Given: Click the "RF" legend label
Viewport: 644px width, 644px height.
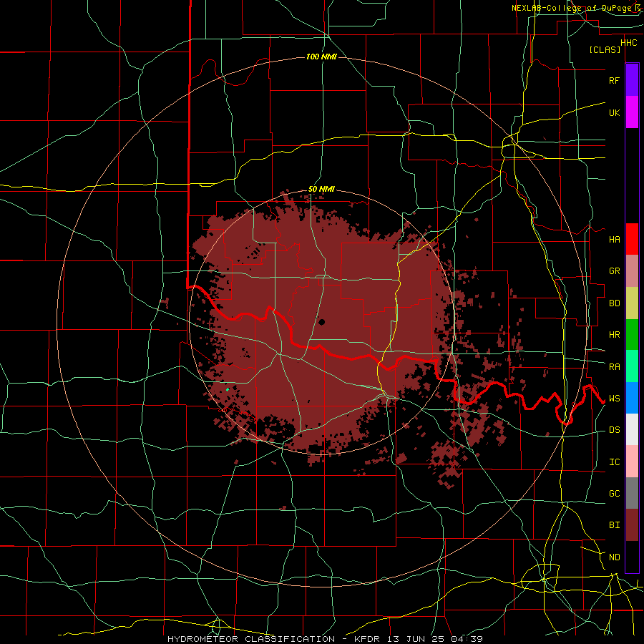Looking at the screenshot, I should pyautogui.click(x=614, y=80).
